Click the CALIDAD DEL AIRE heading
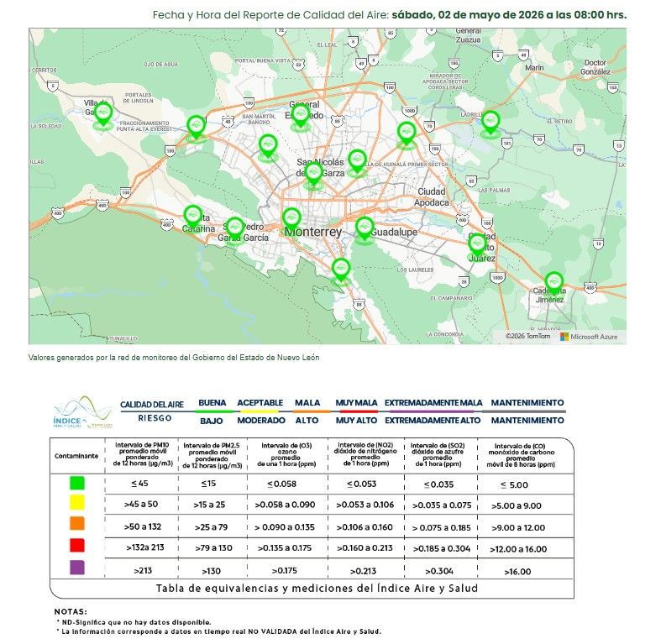The image size is (661, 644). [152, 405]
